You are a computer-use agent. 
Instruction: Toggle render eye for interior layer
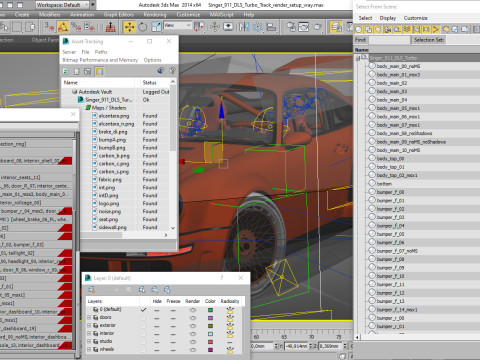[192, 334]
